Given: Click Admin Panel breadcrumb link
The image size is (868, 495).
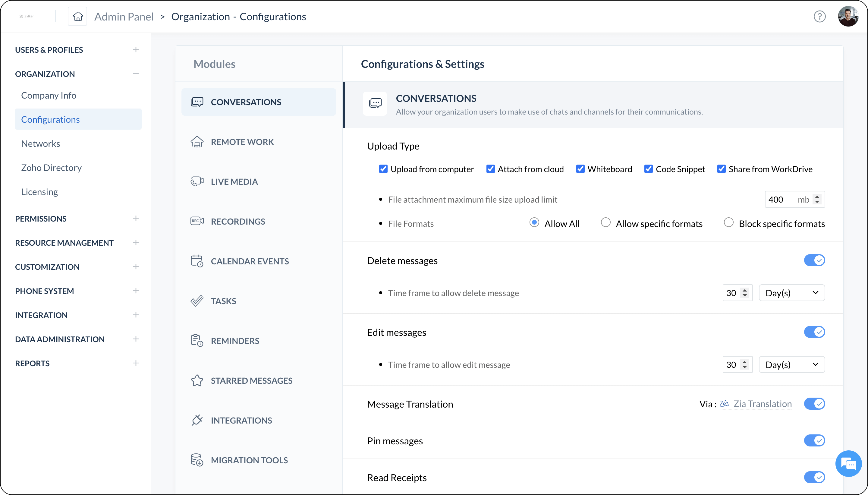Looking at the screenshot, I should click(x=124, y=16).
